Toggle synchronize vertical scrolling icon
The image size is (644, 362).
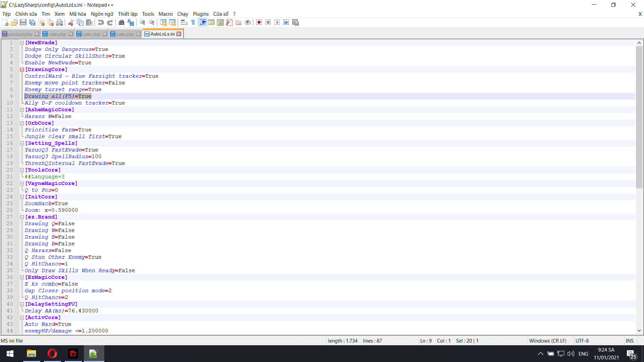163,22
